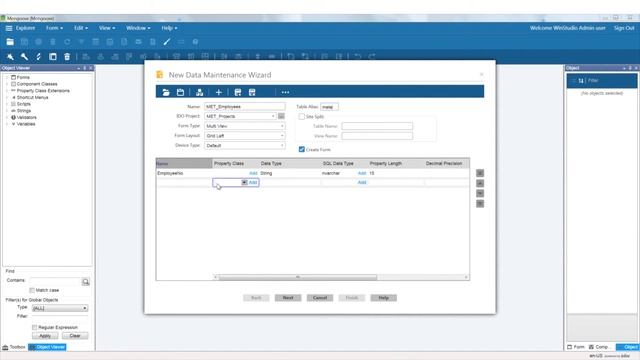
Task: Open the Form Layout dropdown
Action: (x=282, y=136)
